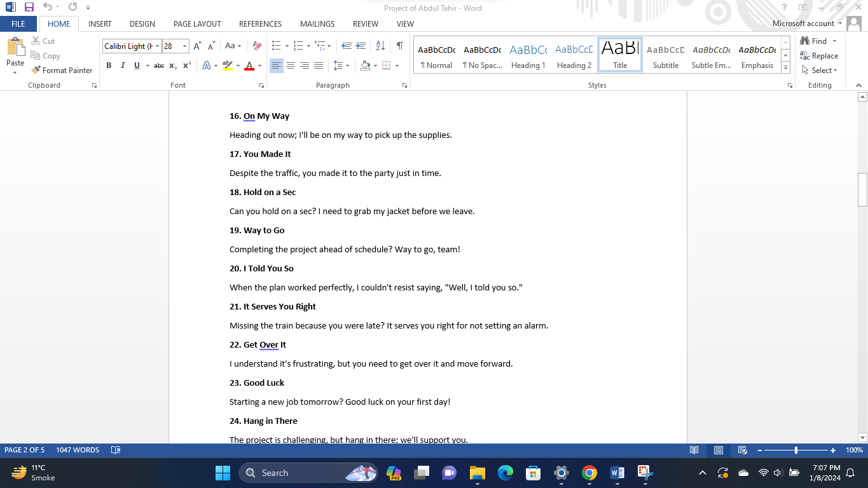Viewport: 868px width, 488px height.
Task: Click vertical scrollbar thumb
Action: point(863,189)
